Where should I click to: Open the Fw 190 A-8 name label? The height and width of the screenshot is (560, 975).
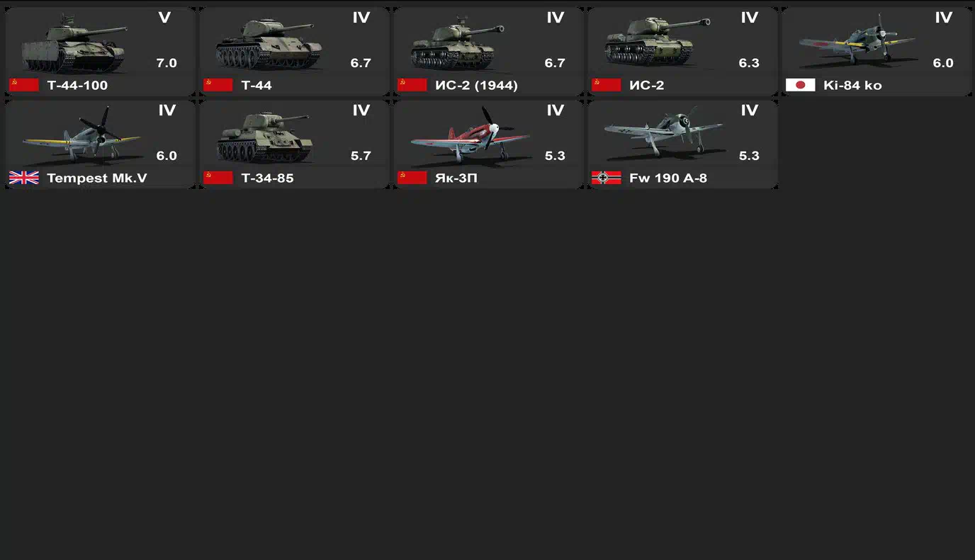tap(668, 178)
